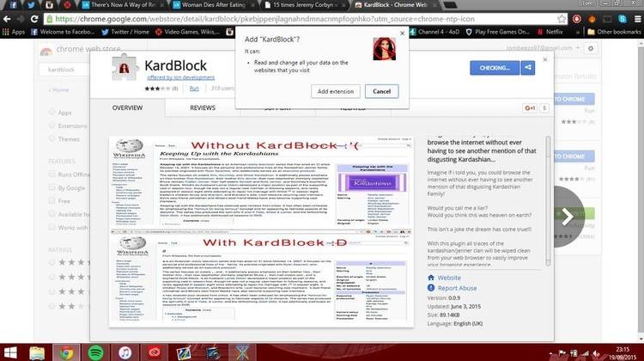
Task: Open the Apps shortcut in the bookmarks bar
Action: [x=14, y=32]
